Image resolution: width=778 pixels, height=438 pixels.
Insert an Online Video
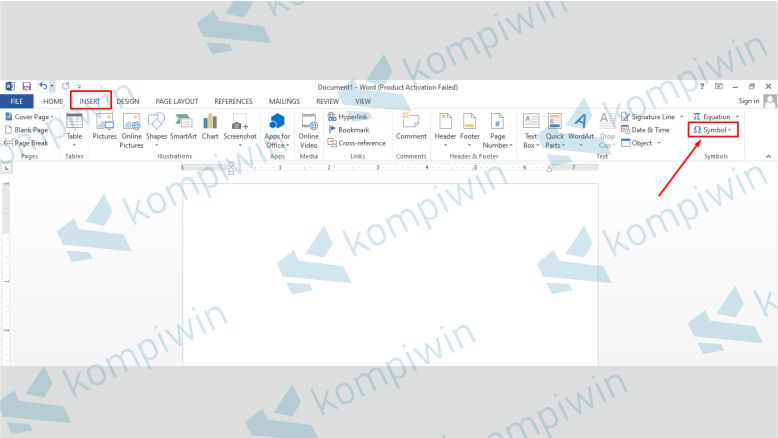coord(309,130)
